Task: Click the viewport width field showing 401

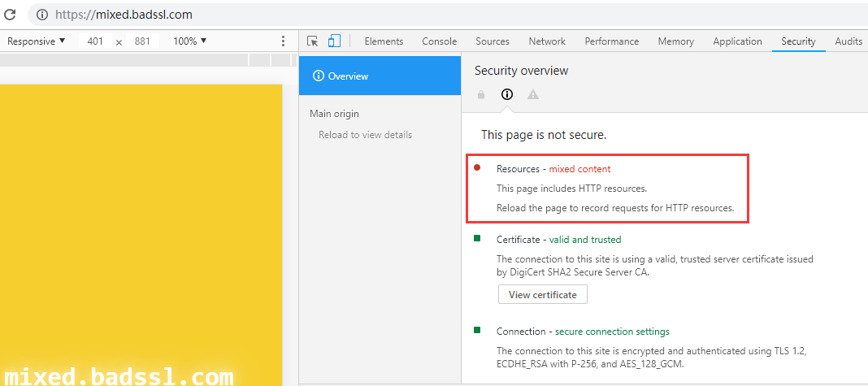Action: pyautogui.click(x=95, y=41)
